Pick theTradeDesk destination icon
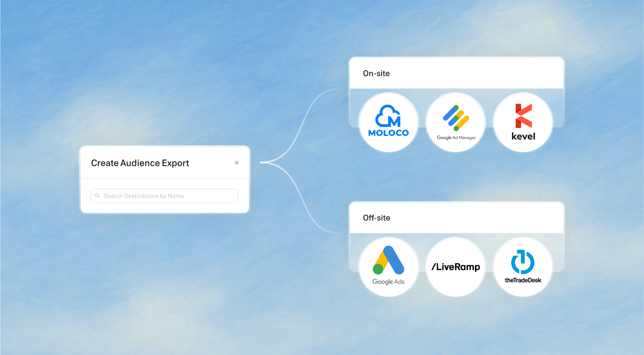644x355 pixels. 523,267
